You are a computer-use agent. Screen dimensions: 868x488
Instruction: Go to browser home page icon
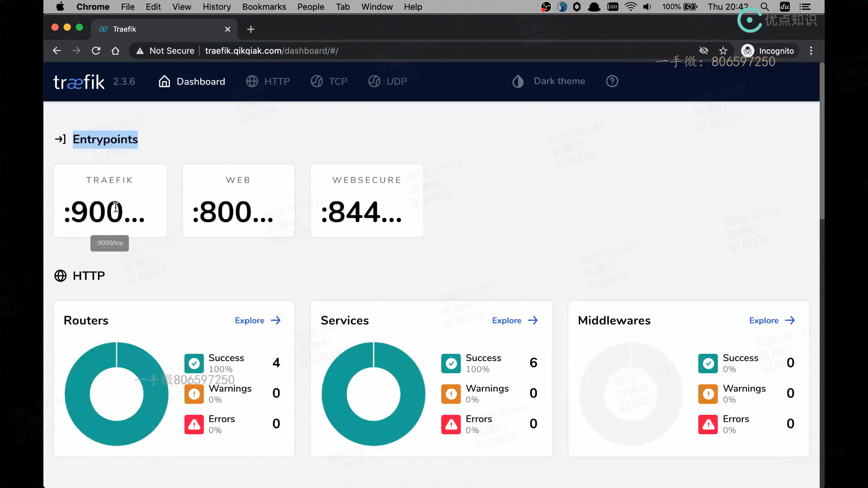(x=115, y=51)
